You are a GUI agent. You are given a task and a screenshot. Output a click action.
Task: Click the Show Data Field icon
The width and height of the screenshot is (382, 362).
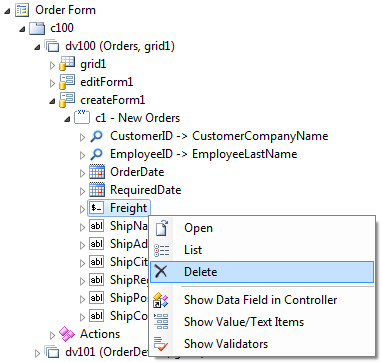pyautogui.click(x=161, y=300)
